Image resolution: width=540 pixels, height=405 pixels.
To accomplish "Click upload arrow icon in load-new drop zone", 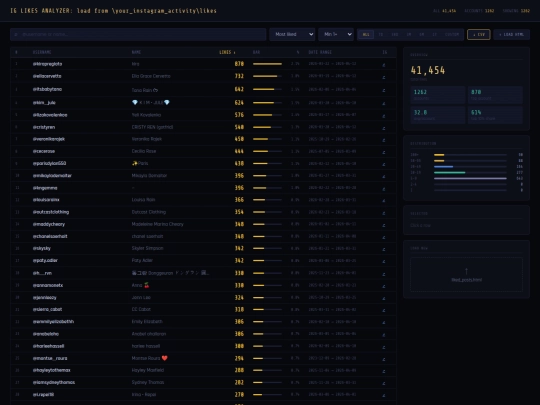I will 466,271.
